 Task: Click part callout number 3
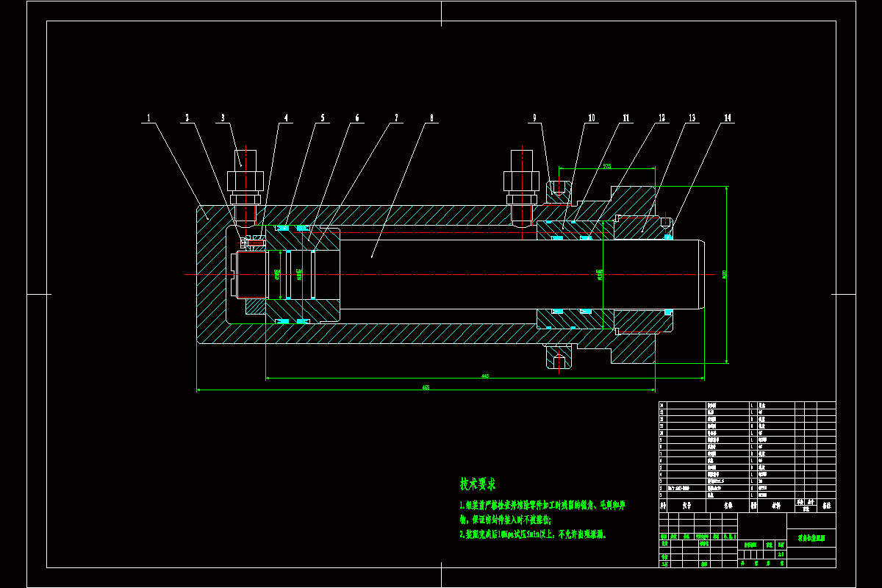tap(223, 118)
